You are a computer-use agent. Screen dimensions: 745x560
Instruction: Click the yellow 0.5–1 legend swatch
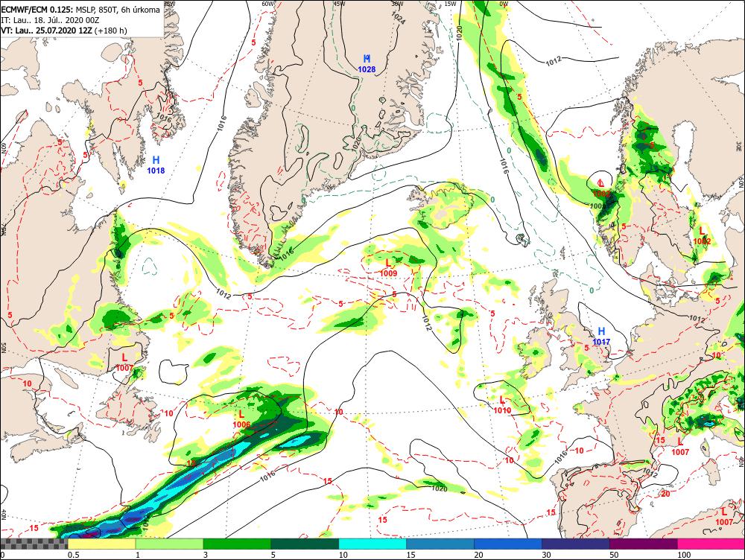[x=101, y=544]
